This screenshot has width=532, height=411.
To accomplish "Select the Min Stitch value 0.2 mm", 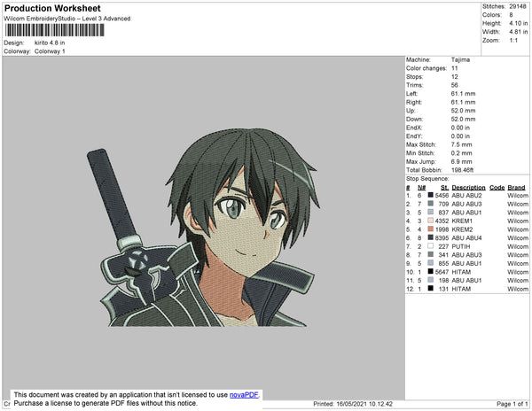I will point(461,153).
